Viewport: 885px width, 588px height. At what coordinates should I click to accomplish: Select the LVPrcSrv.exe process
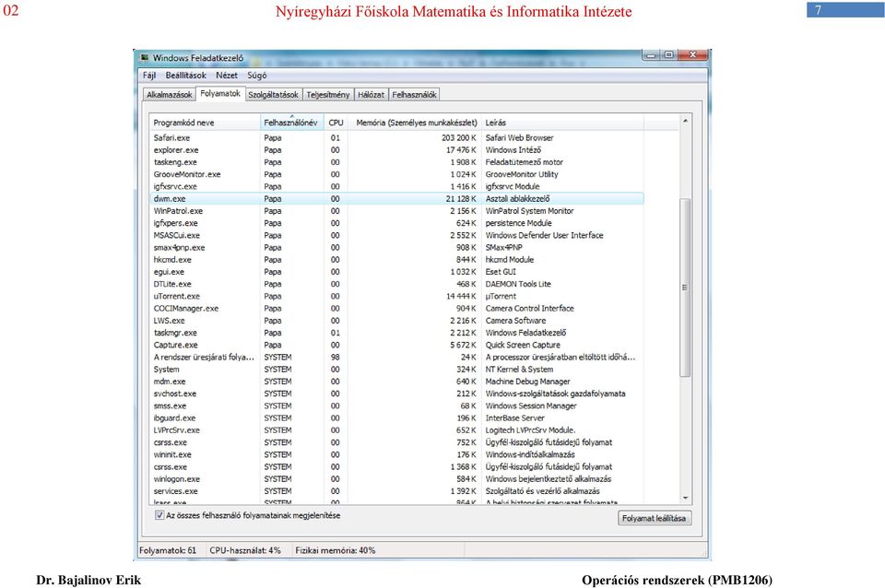(x=396, y=430)
